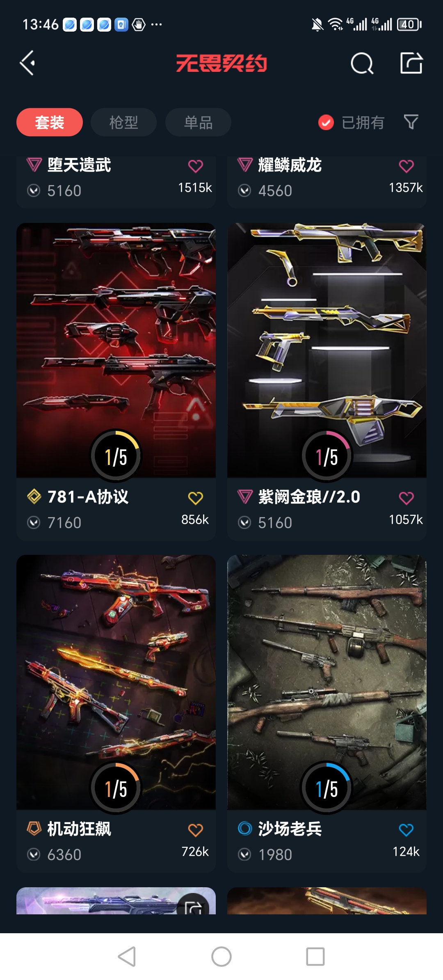
Task: Tap heart on 耀鳞威龙 bundle
Action: [406, 166]
